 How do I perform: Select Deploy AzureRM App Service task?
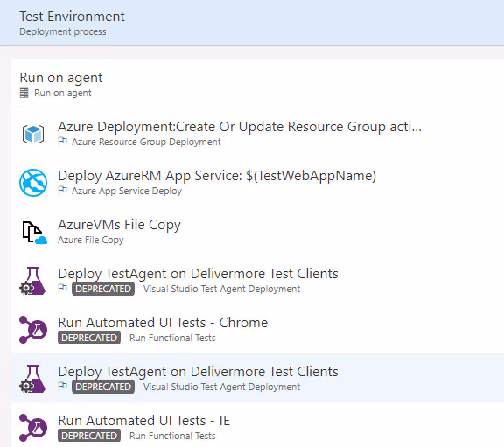click(x=257, y=183)
